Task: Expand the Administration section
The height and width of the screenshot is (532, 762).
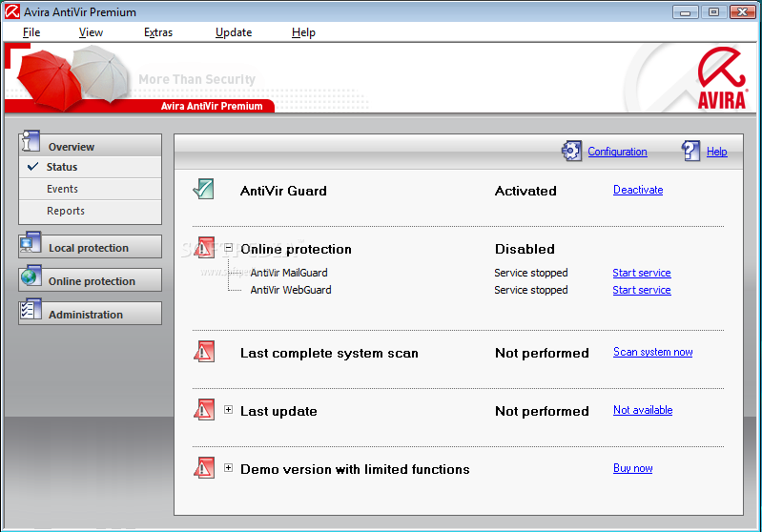Action: point(90,314)
